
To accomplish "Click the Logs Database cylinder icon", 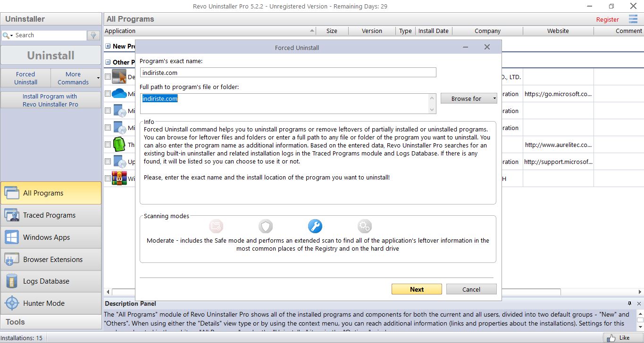I will click(x=12, y=281).
